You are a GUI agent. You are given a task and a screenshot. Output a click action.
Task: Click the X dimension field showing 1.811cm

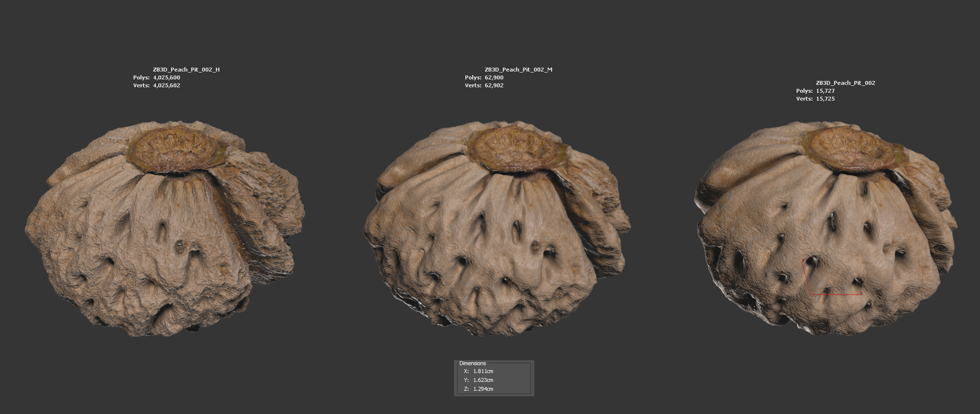[x=483, y=371]
